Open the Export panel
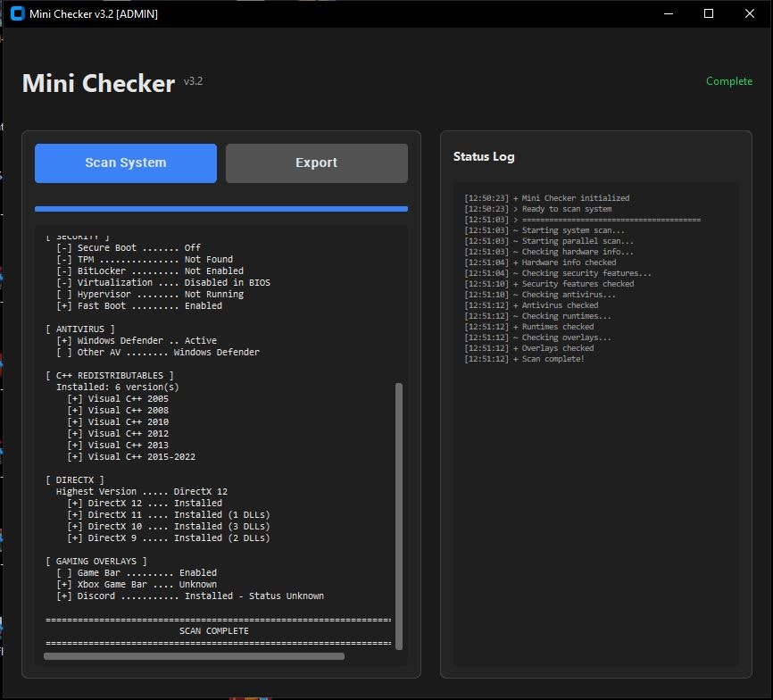 316,163
